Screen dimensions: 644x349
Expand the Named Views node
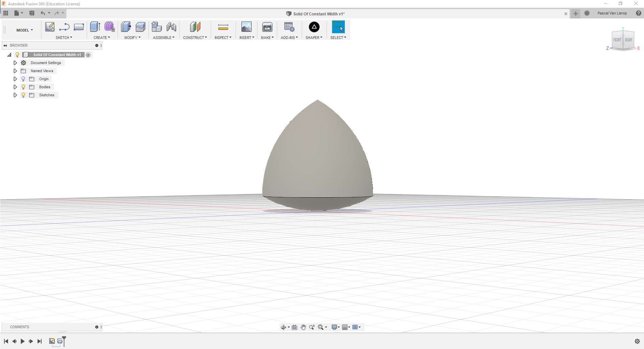coord(15,71)
